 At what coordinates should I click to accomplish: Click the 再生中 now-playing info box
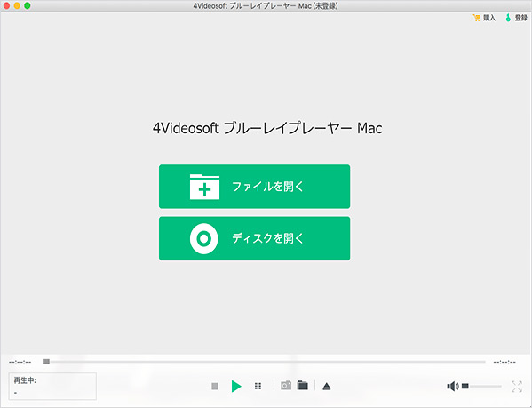pyautogui.click(x=52, y=387)
